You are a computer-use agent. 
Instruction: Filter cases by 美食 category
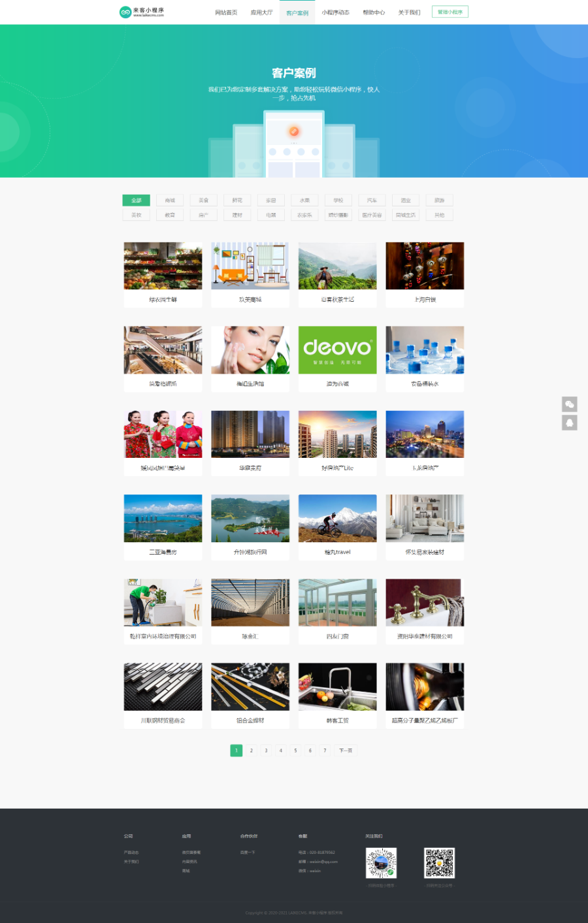coord(203,201)
